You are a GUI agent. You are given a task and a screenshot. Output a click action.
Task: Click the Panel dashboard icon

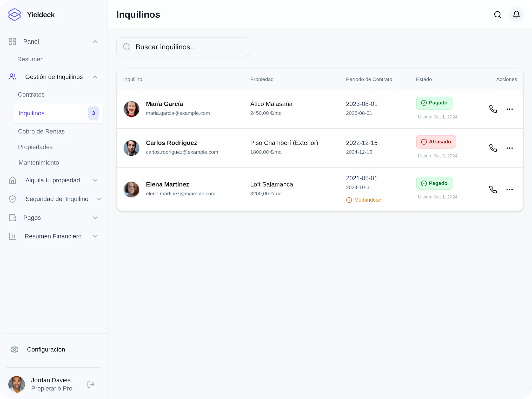(12, 42)
